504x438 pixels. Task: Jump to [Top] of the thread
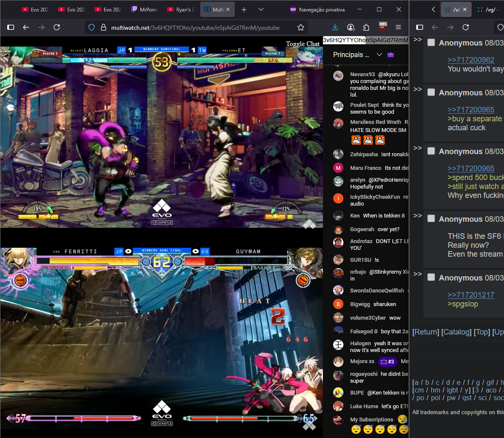coord(482,332)
